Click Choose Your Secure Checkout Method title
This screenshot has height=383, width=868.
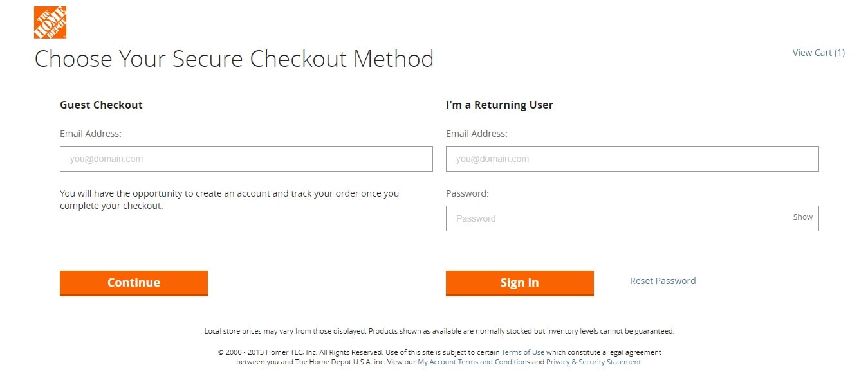[x=234, y=59]
